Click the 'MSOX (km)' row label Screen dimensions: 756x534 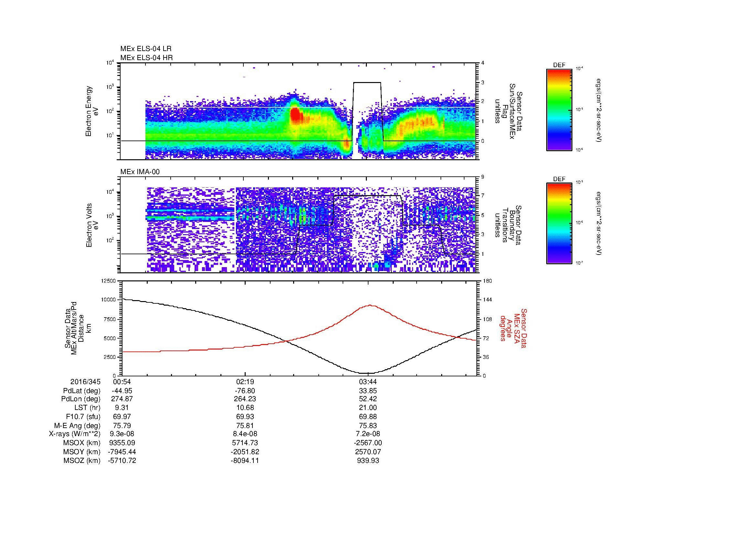click(82, 443)
